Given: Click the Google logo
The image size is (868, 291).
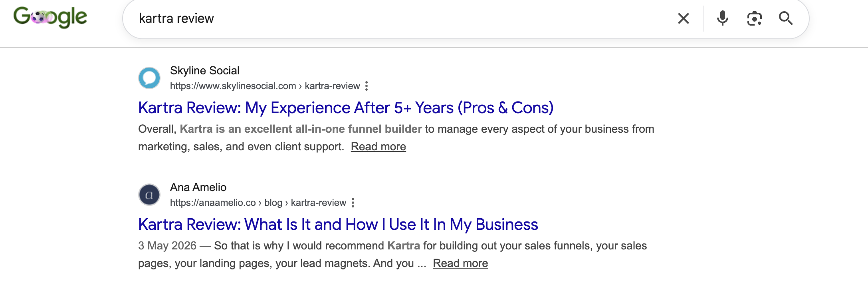Looking at the screenshot, I should pos(50,17).
